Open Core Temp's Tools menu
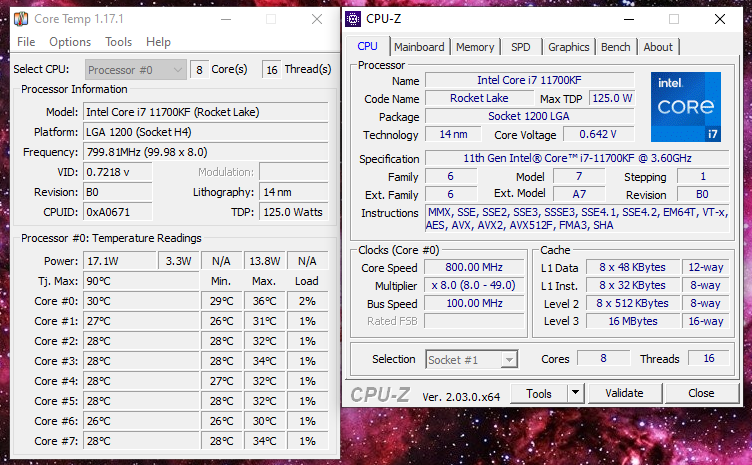Screen dimensions: 752x465 (118, 42)
